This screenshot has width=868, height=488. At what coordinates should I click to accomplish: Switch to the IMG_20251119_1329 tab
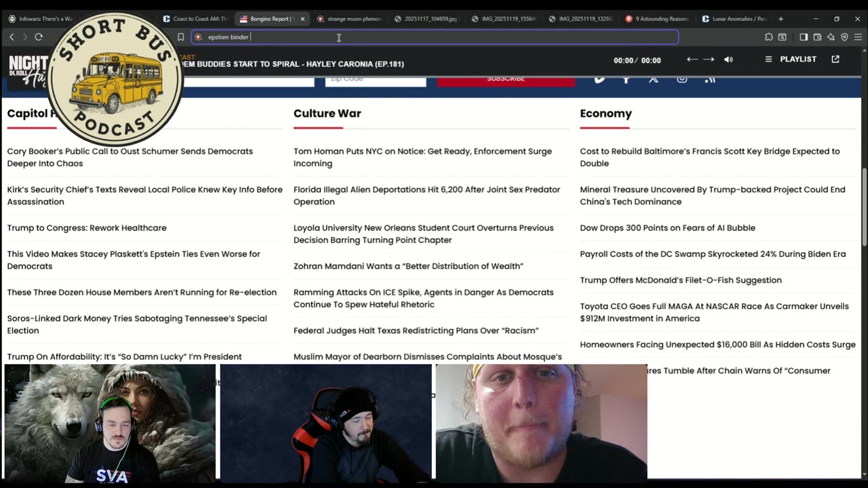coord(581,19)
